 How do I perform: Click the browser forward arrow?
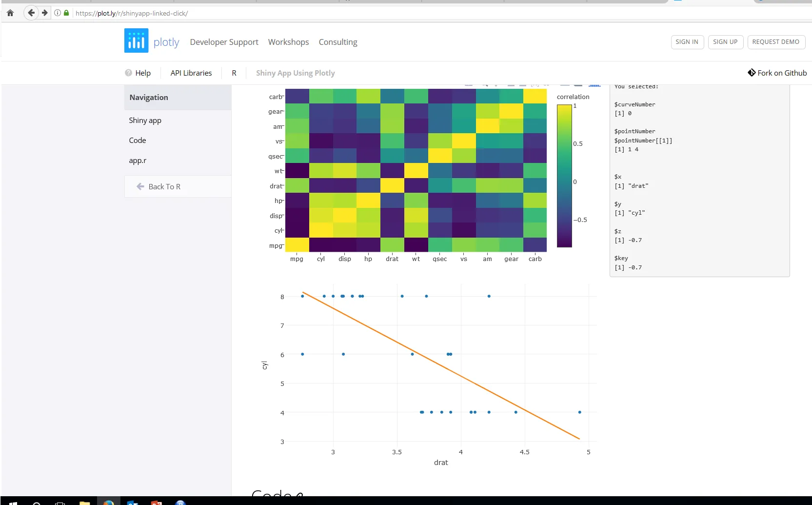coord(45,13)
